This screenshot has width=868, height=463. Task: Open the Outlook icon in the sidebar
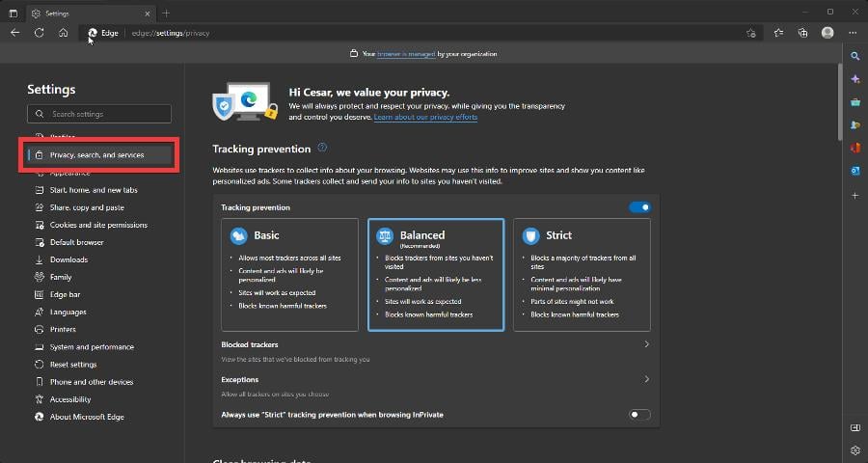pyautogui.click(x=855, y=171)
